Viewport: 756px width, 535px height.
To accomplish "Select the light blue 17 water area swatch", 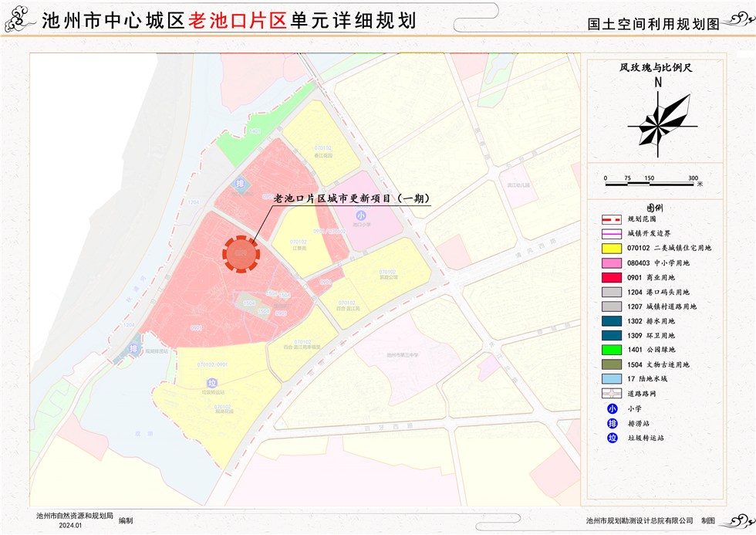I will coord(613,379).
